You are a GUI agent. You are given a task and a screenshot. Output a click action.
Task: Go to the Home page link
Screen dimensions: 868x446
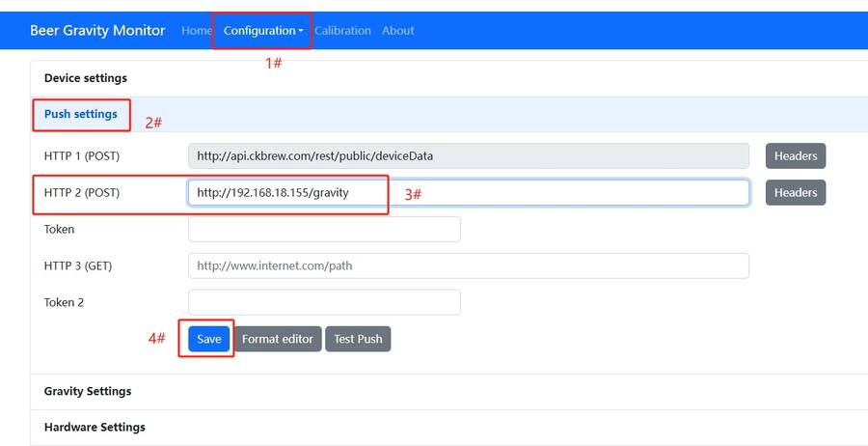pyautogui.click(x=196, y=31)
